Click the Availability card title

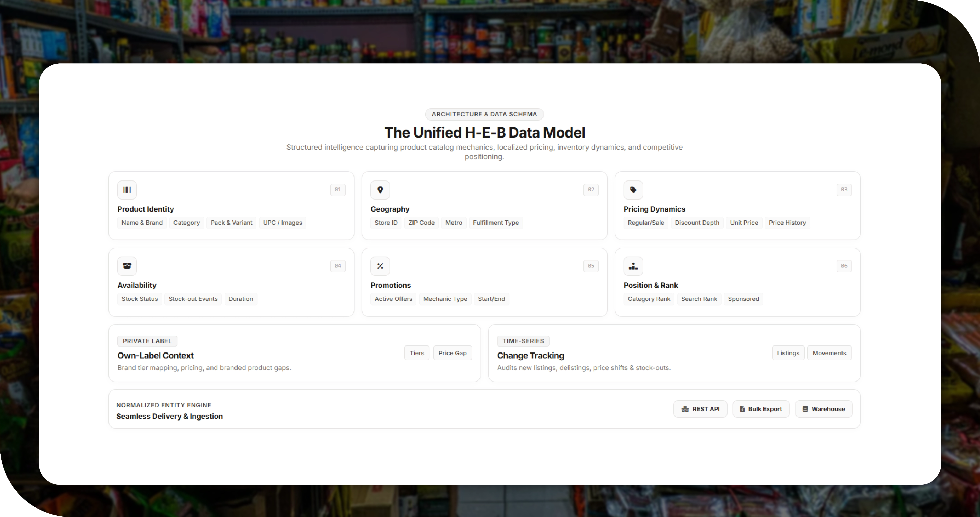(137, 285)
